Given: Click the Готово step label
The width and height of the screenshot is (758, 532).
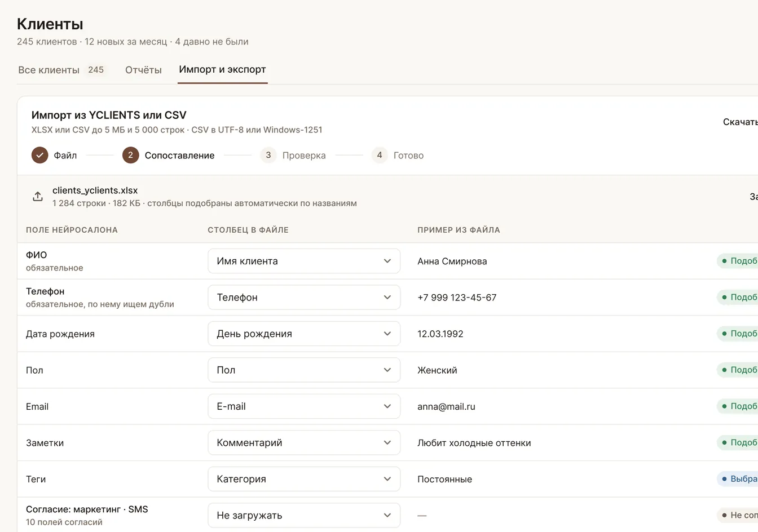Looking at the screenshot, I should (x=408, y=156).
